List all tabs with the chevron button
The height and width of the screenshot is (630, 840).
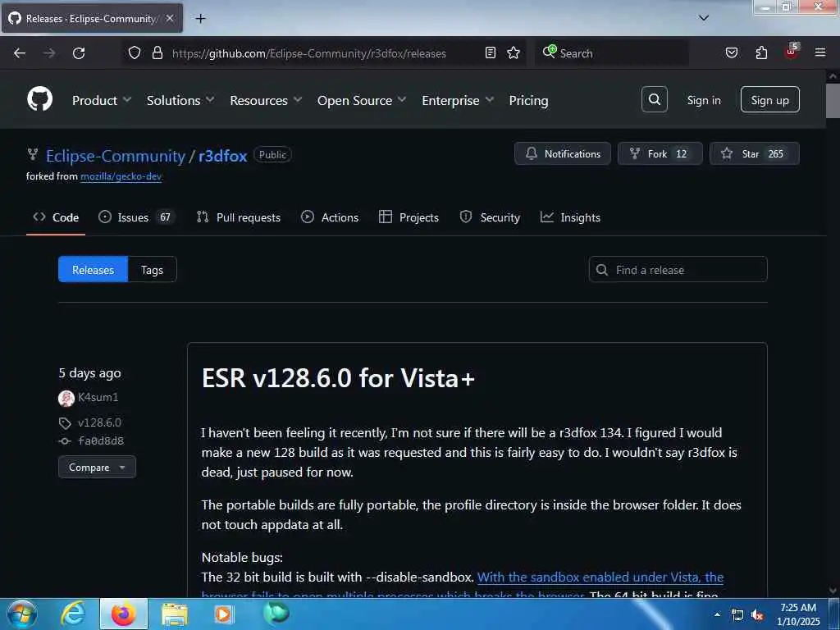coord(704,18)
